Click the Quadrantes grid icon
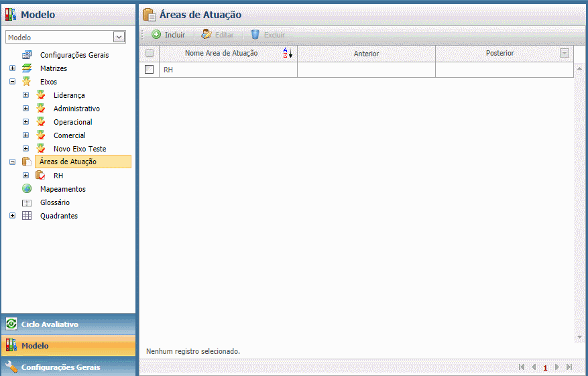 click(27, 216)
